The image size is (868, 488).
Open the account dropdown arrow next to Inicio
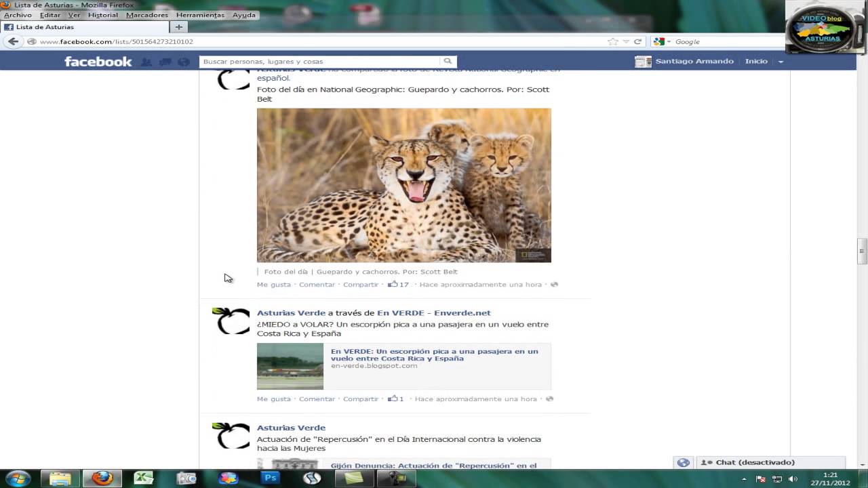[781, 62]
